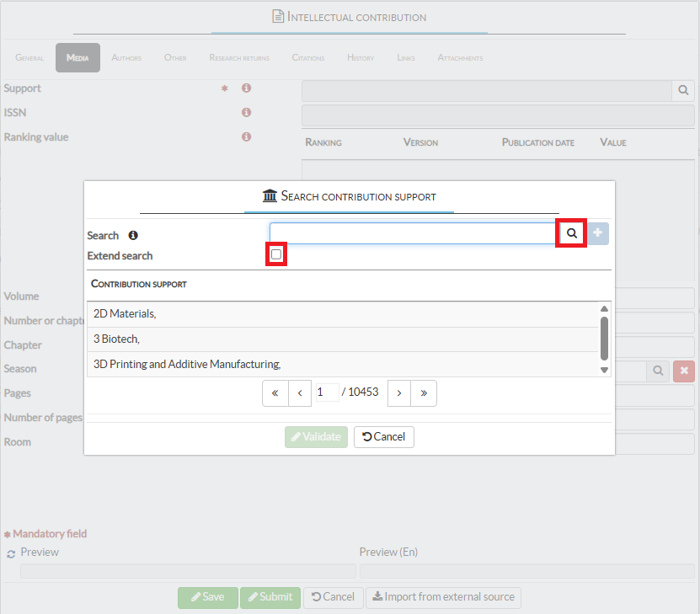Click the magnifier icon beside the Search field
This screenshot has width=700, height=614.
pyautogui.click(x=571, y=233)
